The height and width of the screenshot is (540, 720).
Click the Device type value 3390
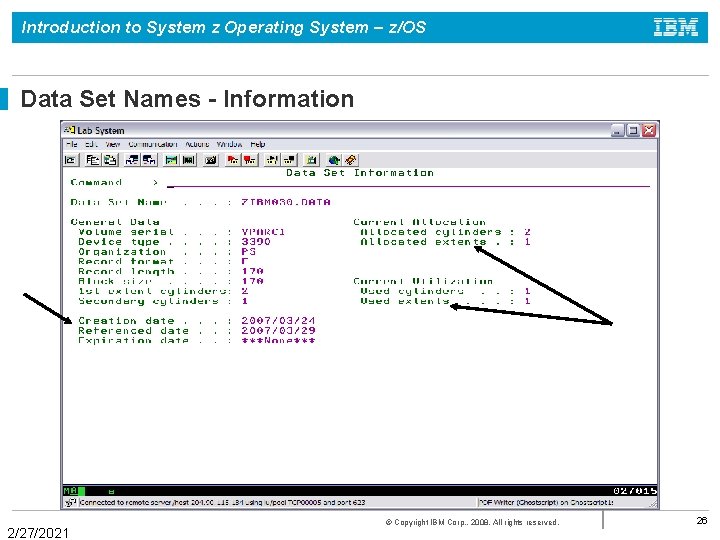coord(256,242)
